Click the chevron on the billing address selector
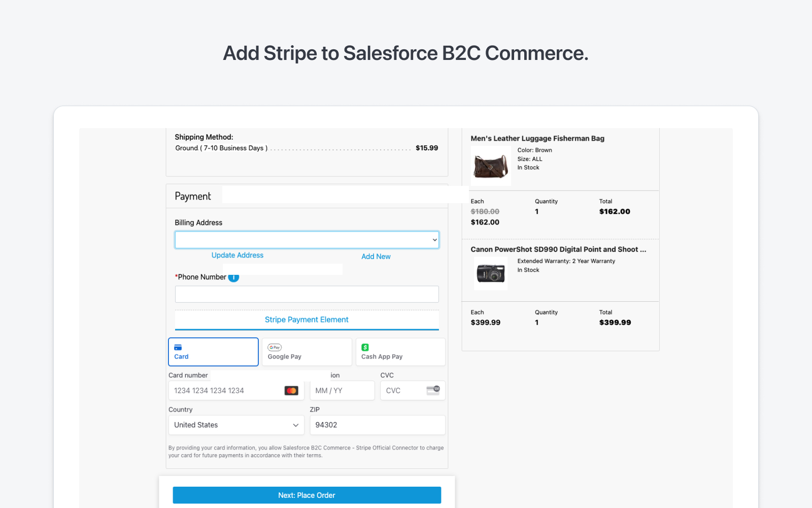Screen dimensions: 812x508 pos(434,239)
